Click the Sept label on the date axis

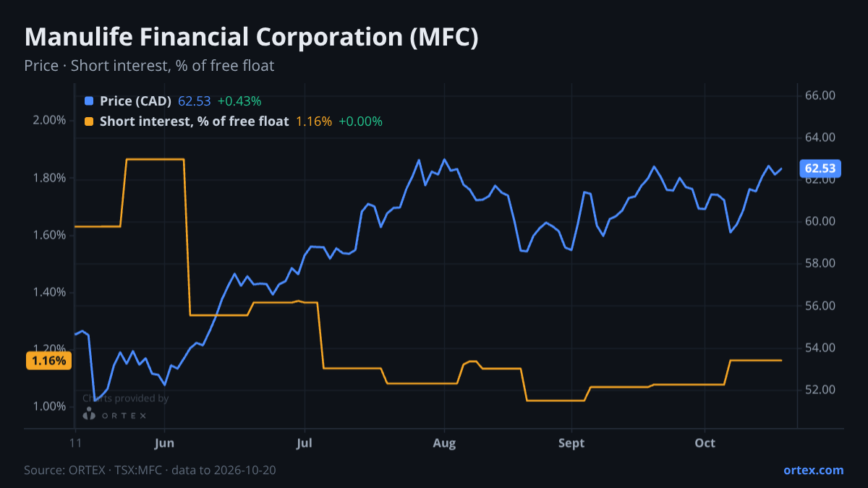coord(571,443)
